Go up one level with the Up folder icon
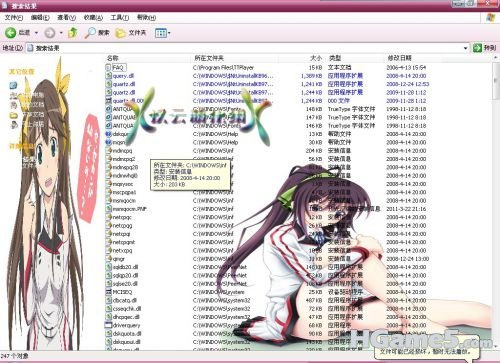The width and height of the screenshot is (500, 363). tap(73, 33)
